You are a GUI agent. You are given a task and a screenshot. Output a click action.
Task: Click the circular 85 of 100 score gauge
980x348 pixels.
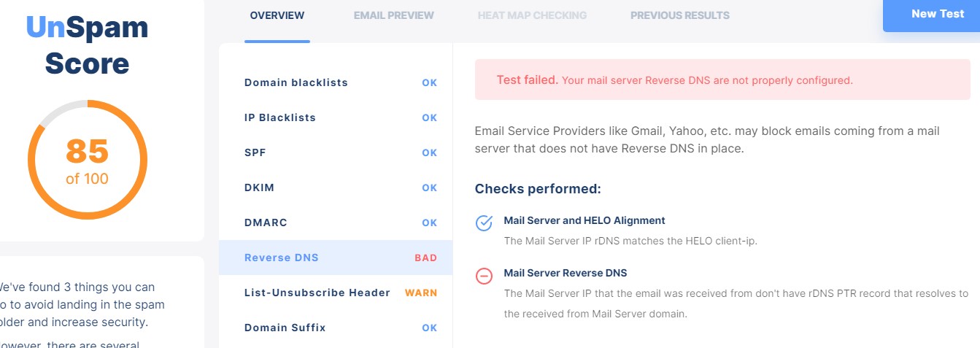click(87, 160)
